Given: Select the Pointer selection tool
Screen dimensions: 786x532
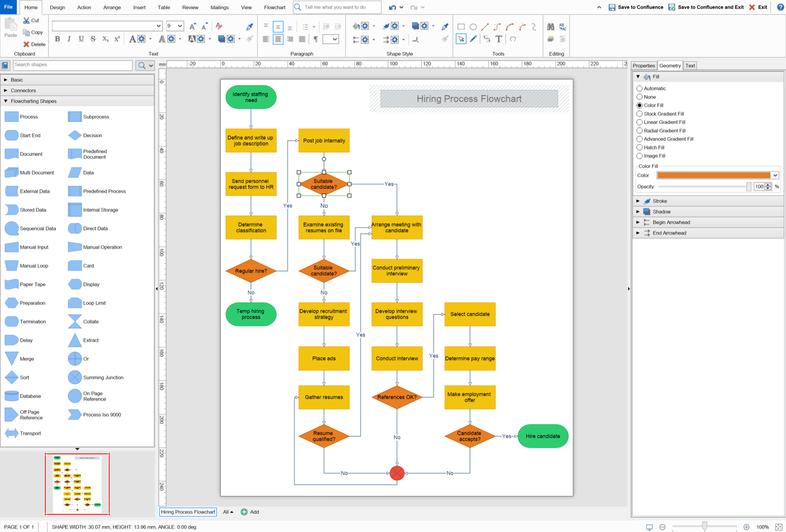Looking at the screenshot, I should (x=460, y=38).
